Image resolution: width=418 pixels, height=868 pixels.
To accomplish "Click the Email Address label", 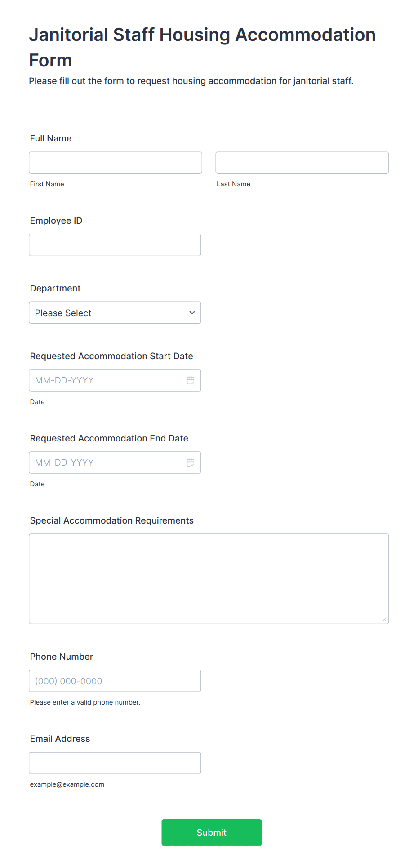I will (60, 739).
